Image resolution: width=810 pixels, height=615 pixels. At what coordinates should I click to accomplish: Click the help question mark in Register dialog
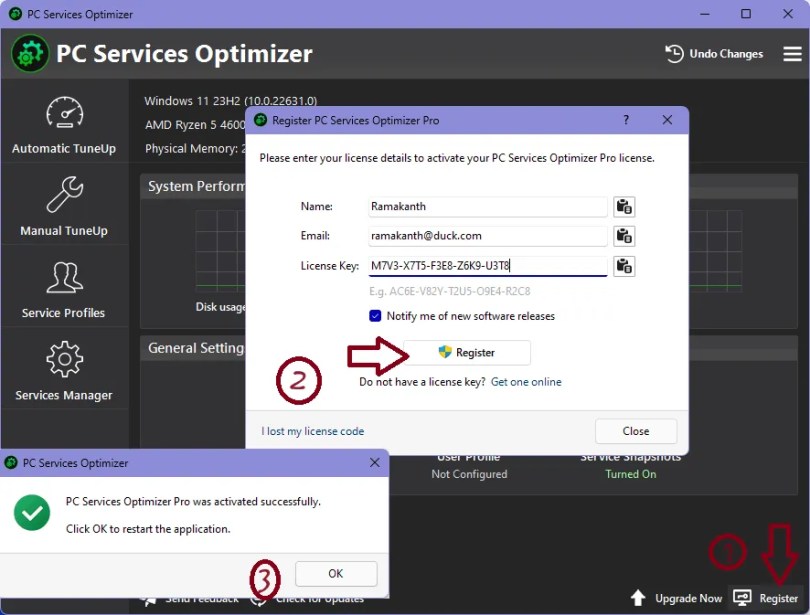click(626, 120)
